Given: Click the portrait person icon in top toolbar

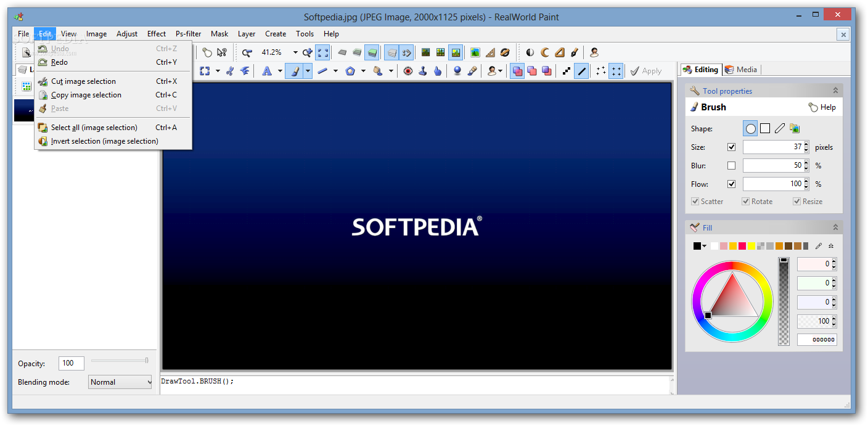Looking at the screenshot, I should pos(594,52).
